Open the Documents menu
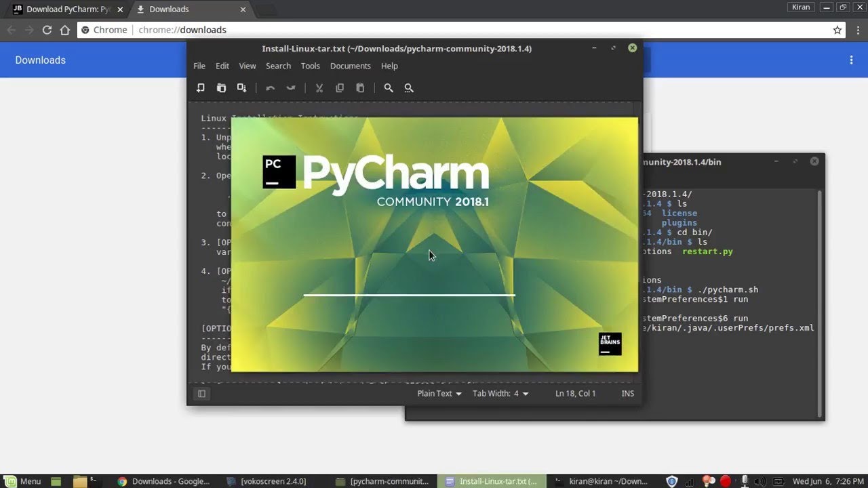The height and width of the screenshot is (488, 868). (x=351, y=66)
